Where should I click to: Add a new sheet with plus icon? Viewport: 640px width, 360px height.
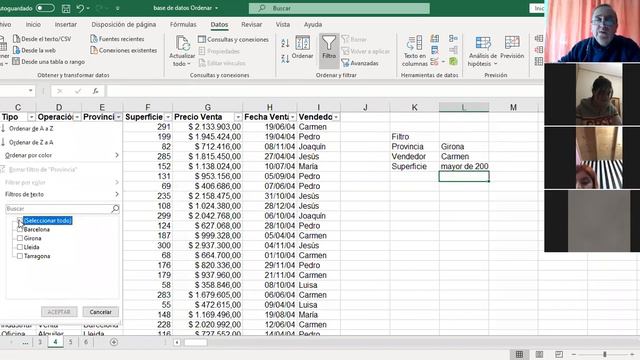(114, 342)
